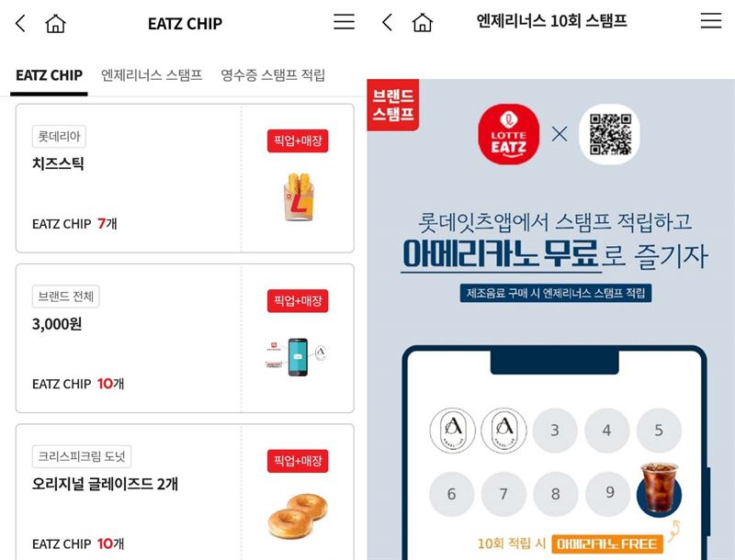Screen dimensions: 735x560
Task: Tap home icon on EATZ CHIP screen
Action: tap(55, 23)
